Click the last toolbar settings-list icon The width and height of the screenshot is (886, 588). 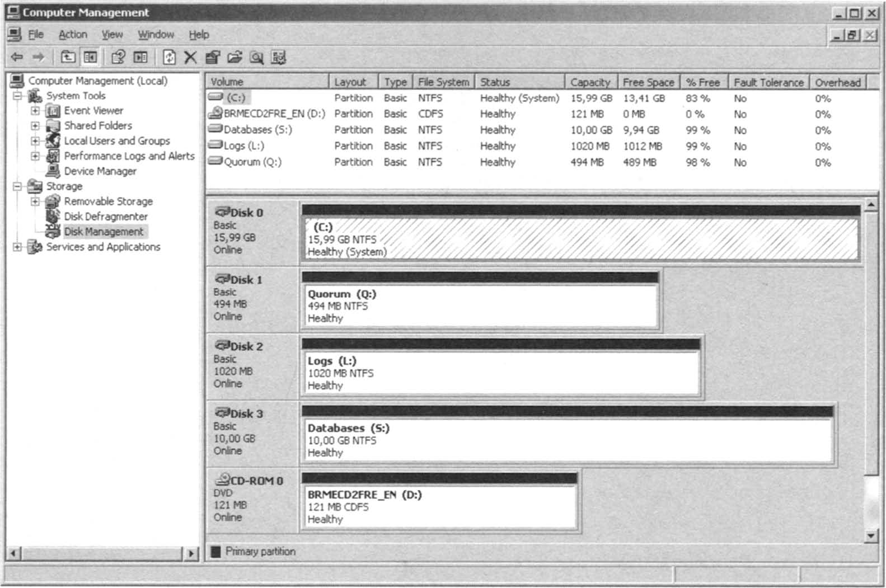click(x=279, y=57)
